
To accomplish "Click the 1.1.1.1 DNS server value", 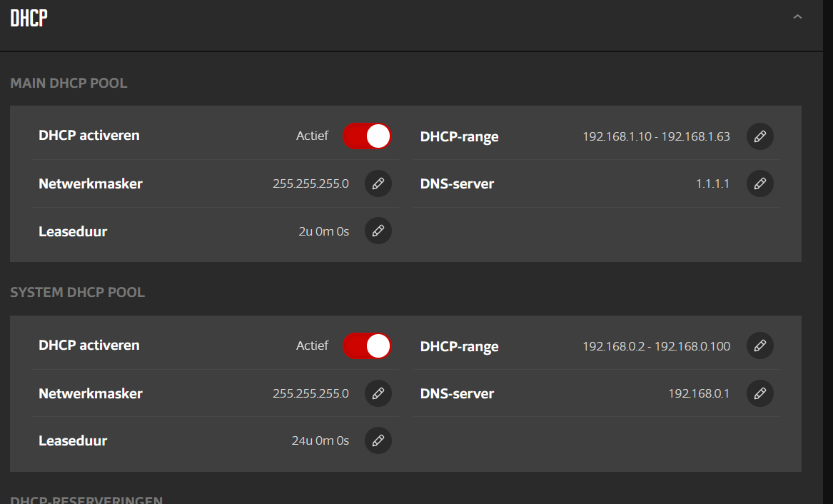I will (x=712, y=183).
